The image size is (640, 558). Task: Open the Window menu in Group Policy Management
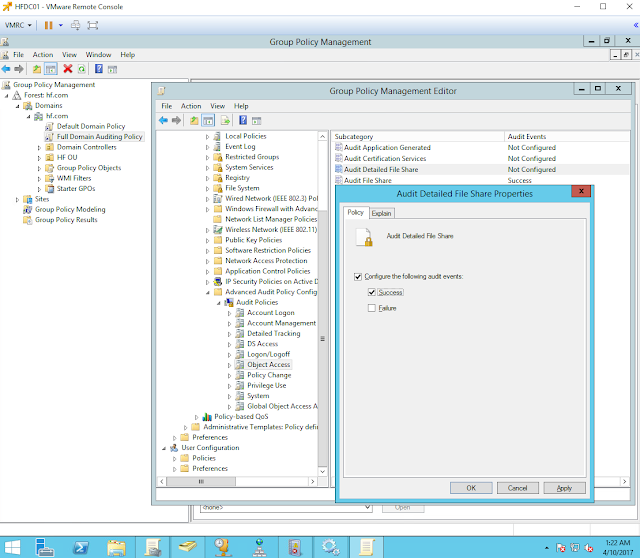point(98,55)
